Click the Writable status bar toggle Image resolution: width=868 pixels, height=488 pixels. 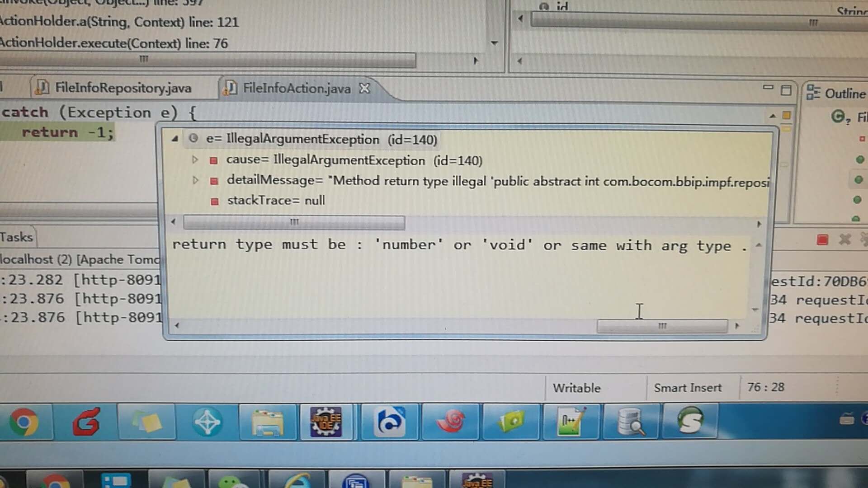pos(576,387)
